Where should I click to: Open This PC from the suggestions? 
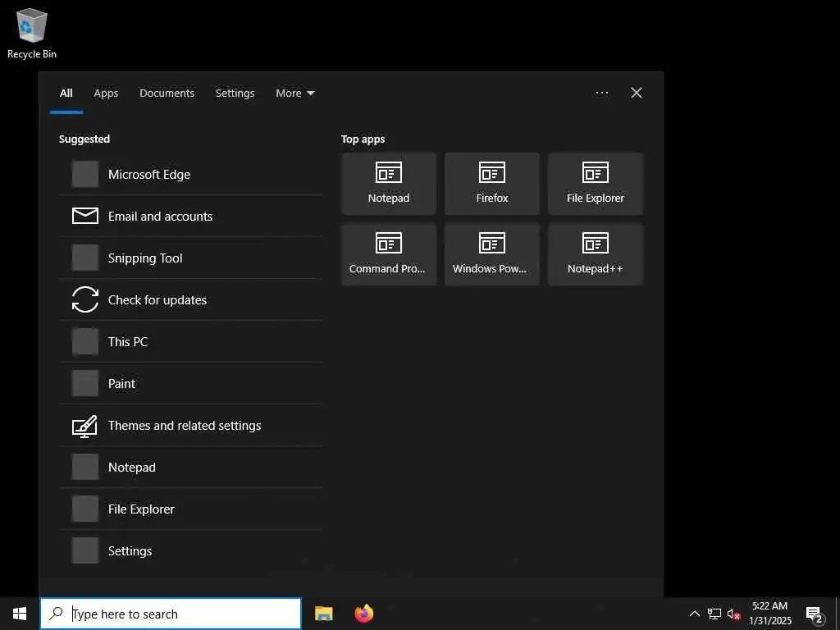click(x=190, y=341)
